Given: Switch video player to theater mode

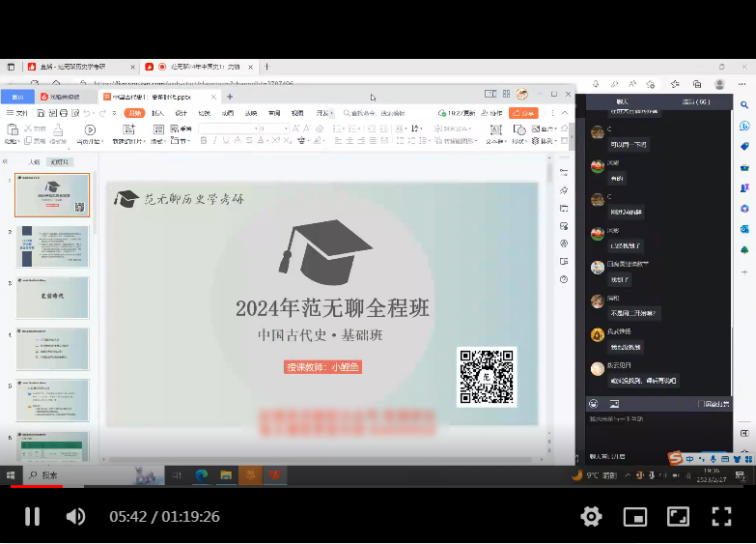Looking at the screenshot, I should [678, 517].
